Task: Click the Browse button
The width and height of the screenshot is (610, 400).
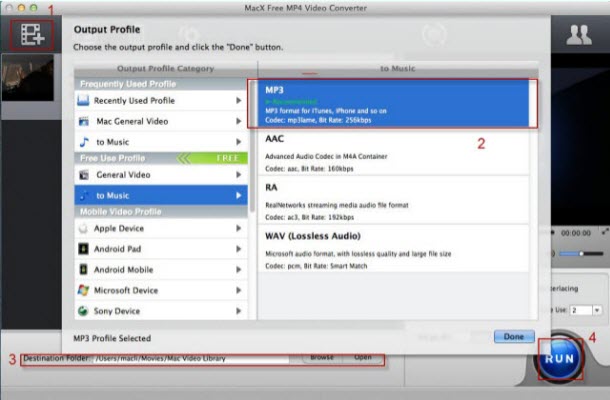Action: [x=322, y=358]
